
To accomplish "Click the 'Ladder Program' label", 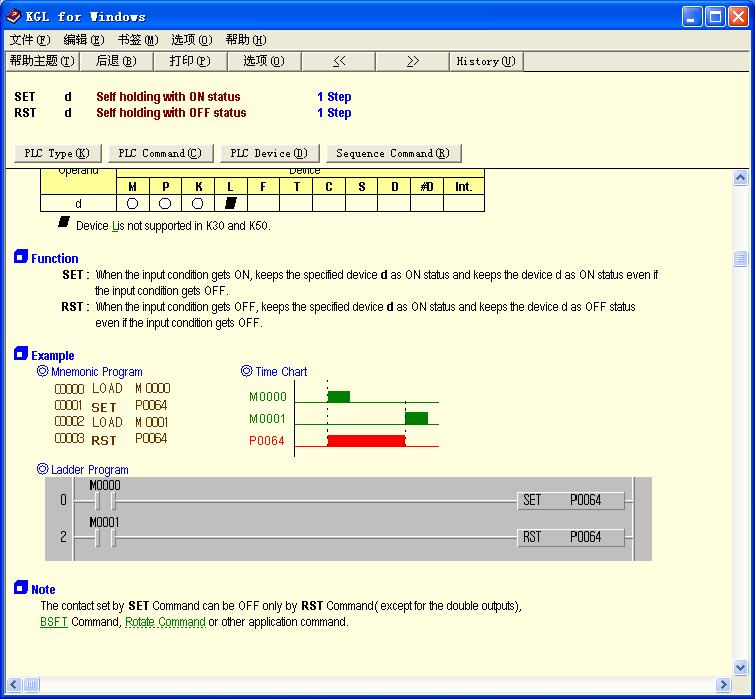I will [x=90, y=470].
